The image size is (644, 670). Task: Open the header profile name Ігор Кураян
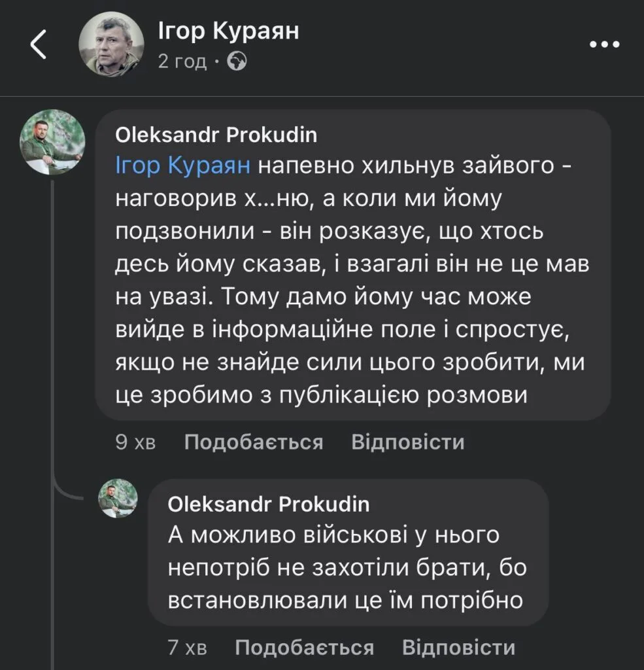(228, 31)
